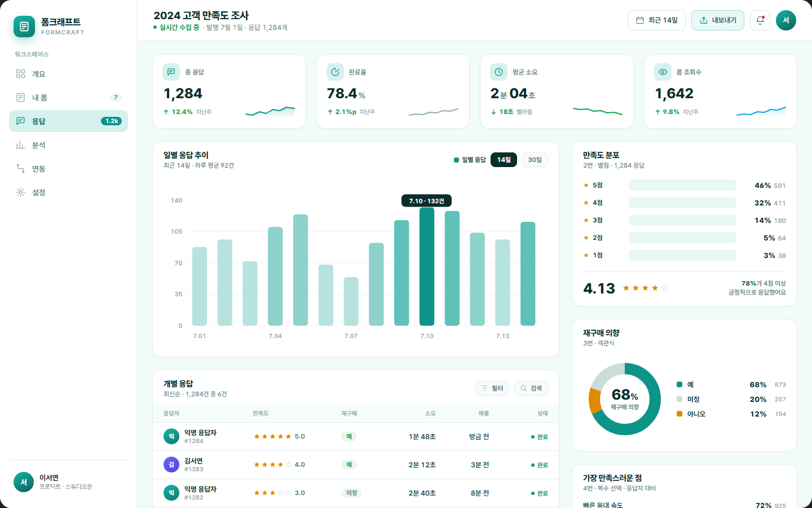The width and height of the screenshot is (812, 508).
Task: Click the 완료 status in row #1283
Action: tap(540, 465)
